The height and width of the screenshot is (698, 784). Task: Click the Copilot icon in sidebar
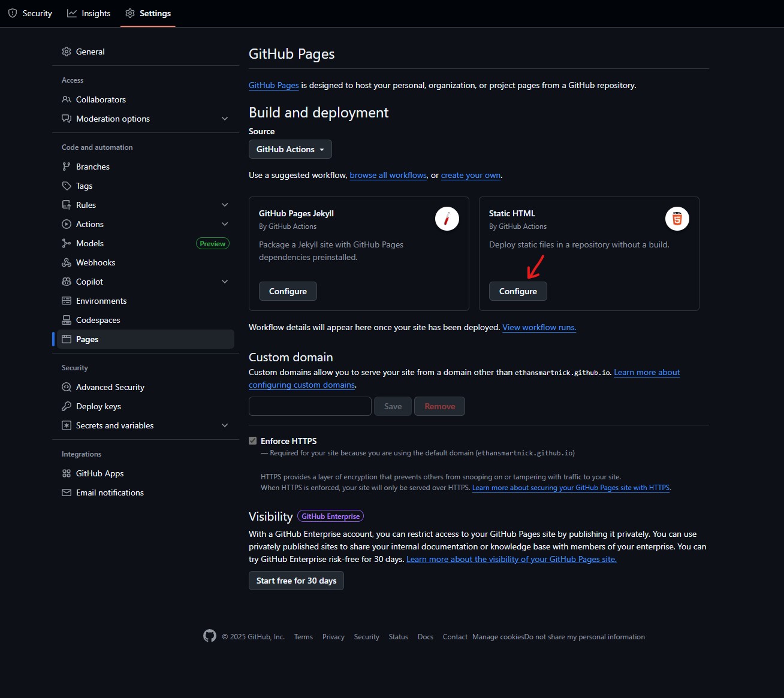pyautogui.click(x=67, y=282)
